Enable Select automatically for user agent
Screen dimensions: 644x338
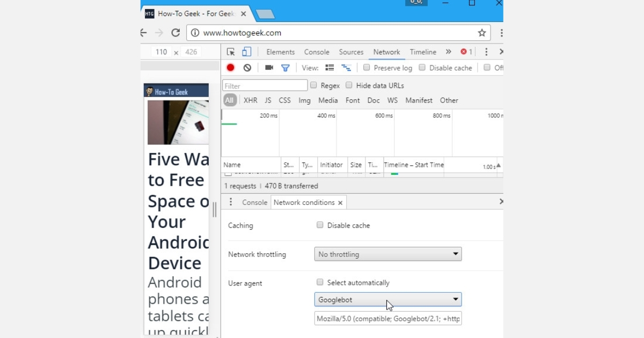click(319, 283)
